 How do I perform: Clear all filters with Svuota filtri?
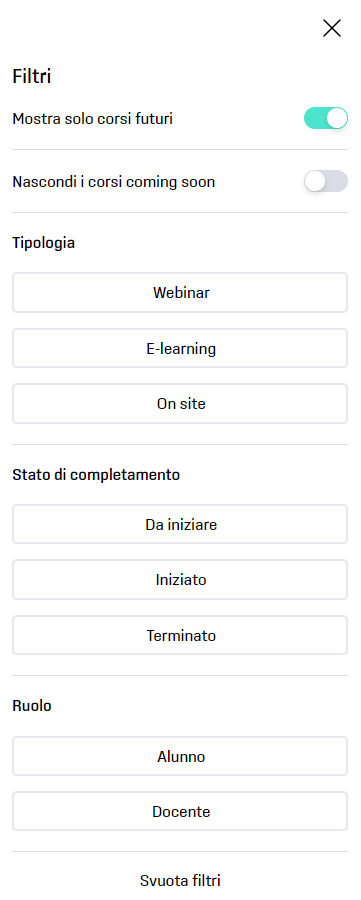click(x=180, y=880)
